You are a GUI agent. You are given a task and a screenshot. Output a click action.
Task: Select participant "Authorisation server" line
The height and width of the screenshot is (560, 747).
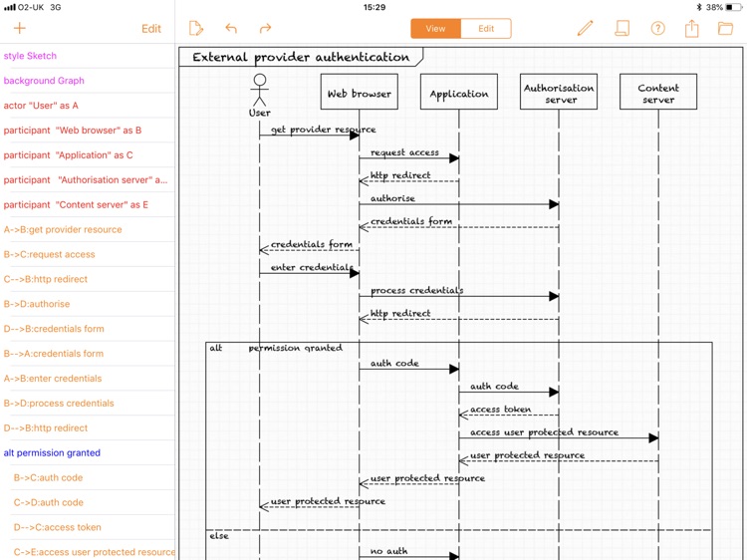coord(88,179)
